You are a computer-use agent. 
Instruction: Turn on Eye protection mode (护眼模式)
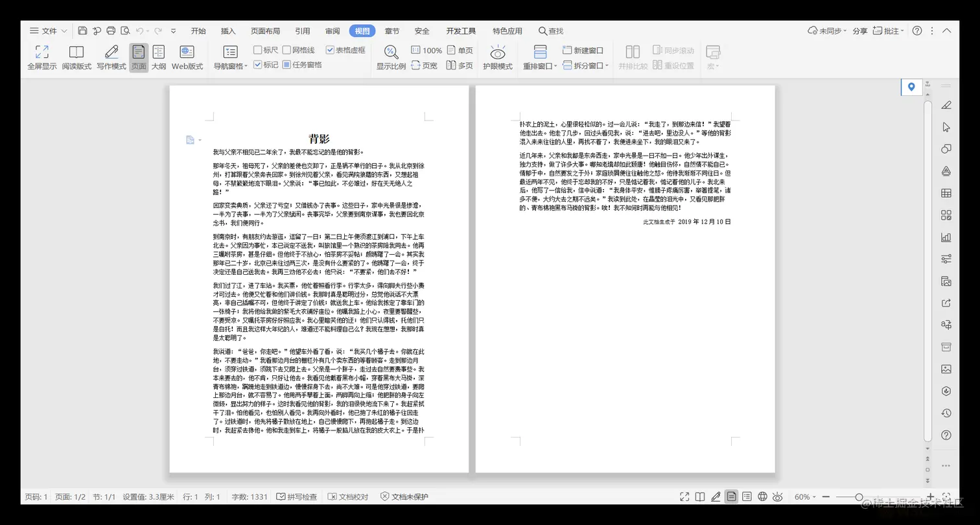pos(498,58)
